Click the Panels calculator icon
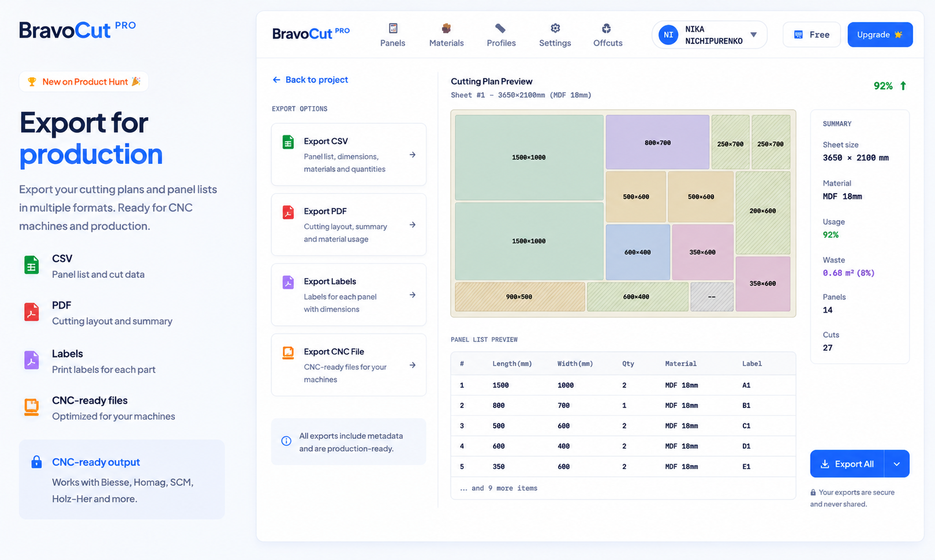The height and width of the screenshot is (560, 935). pos(393,28)
